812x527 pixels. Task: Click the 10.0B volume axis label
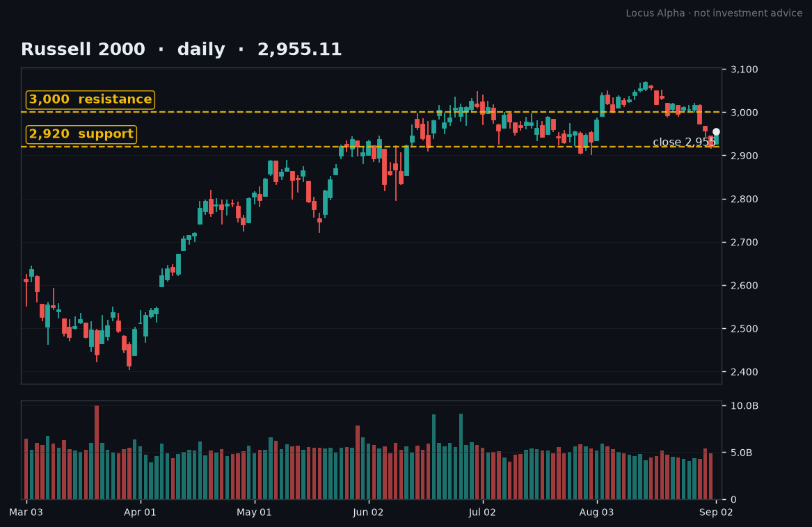[x=745, y=406]
